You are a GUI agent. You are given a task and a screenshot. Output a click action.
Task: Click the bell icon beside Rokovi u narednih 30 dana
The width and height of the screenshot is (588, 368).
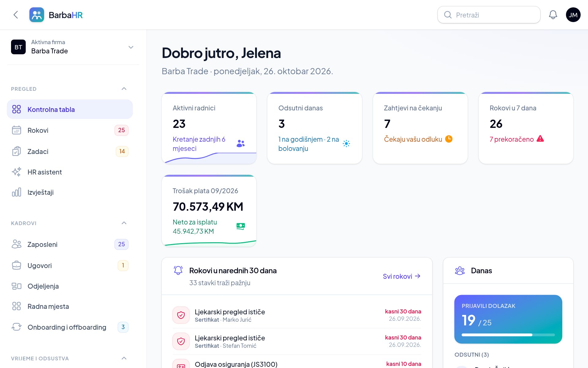pos(178,270)
